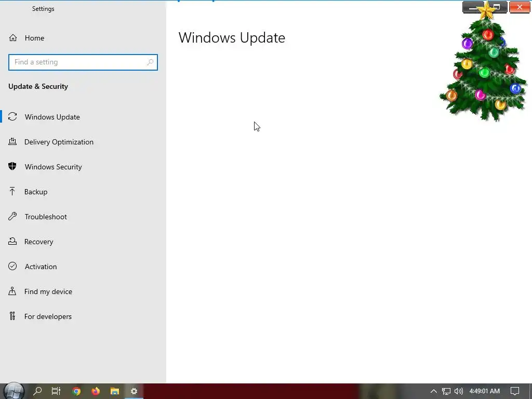Screen dimensions: 532x399
Task: Open Windows Security page
Action: tap(54, 167)
